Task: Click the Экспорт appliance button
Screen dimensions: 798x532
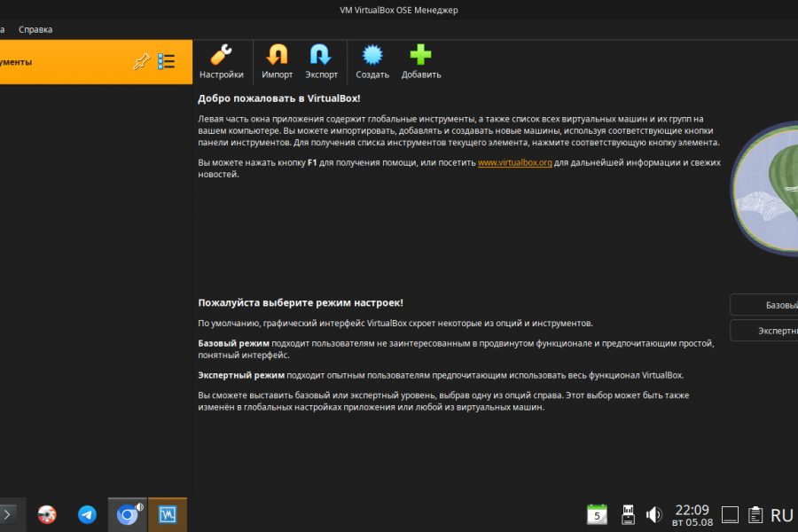Action: point(321,61)
